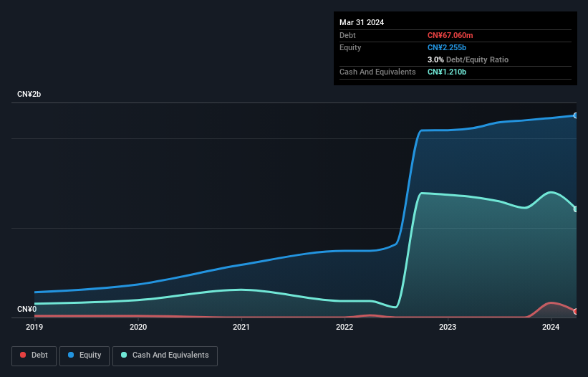Toggle the Debt legend button
This screenshot has height=377, width=588.
pos(34,355)
